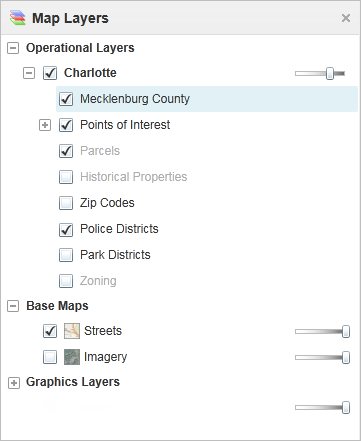This screenshot has width=361, height=441.
Task: Collapse the Base Maps group
Action: click(13, 306)
